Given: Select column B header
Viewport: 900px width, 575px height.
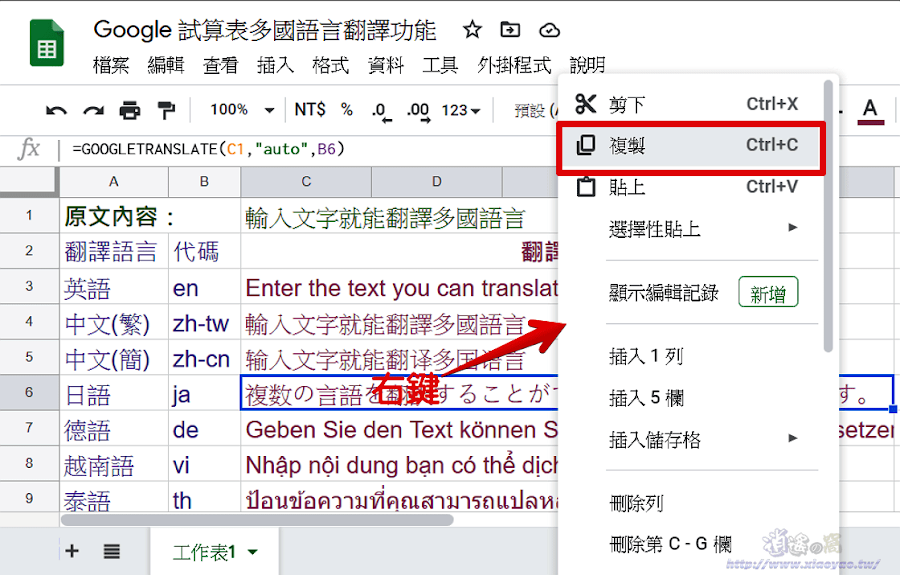Looking at the screenshot, I should click(204, 182).
